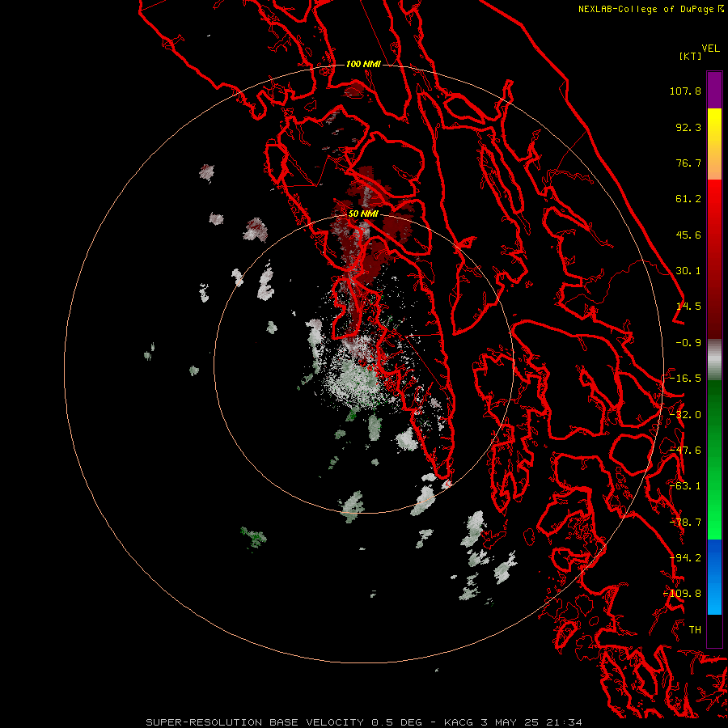
Task: Select the 61.2 velocity value
Action: (x=688, y=199)
